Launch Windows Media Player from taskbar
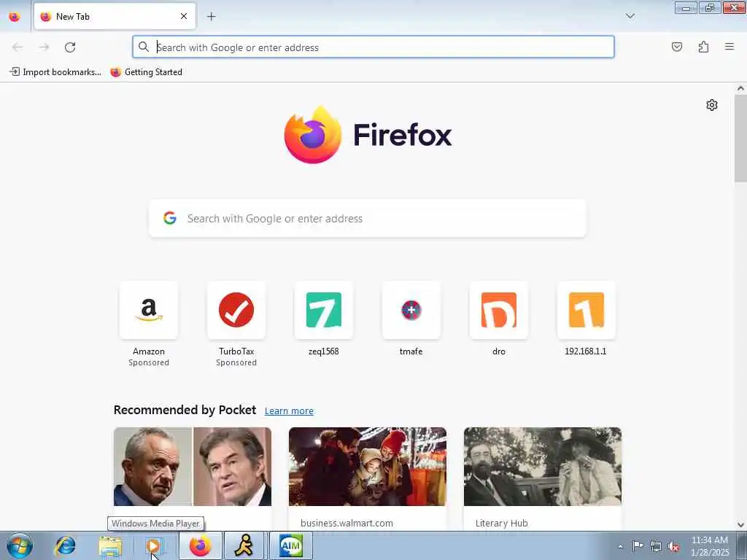Image resolution: width=747 pixels, height=560 pixels. click(155, 545)
